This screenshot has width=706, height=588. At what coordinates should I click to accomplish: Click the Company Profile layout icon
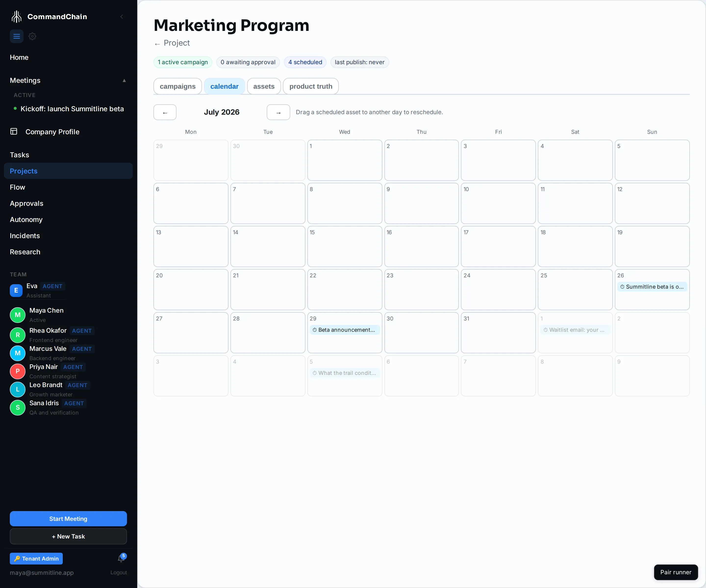pos(14,131)
